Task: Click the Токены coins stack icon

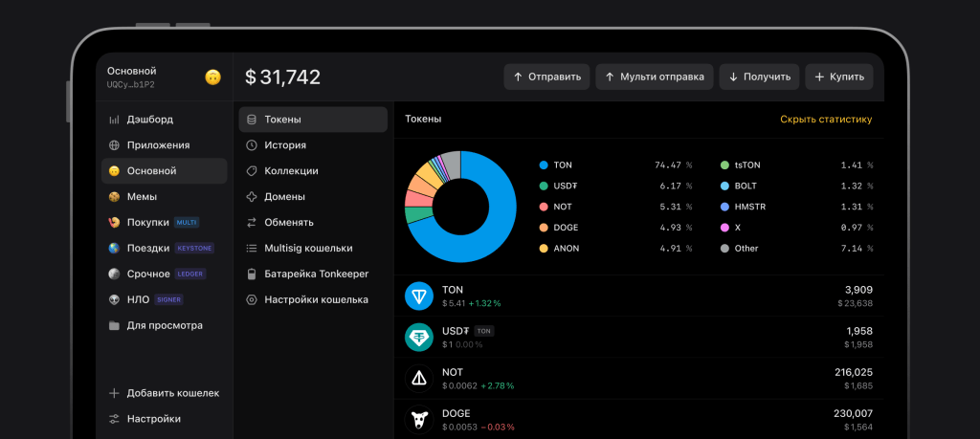Action: pos(252,120)
